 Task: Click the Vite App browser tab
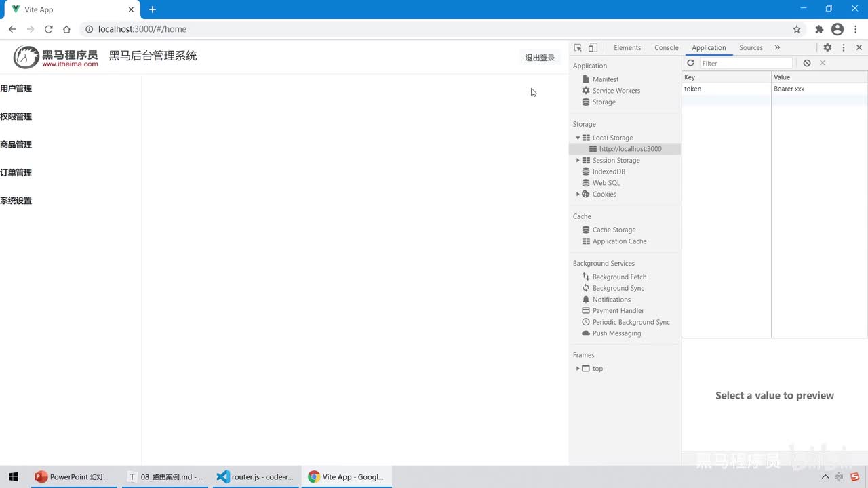(x=71, y=9)
